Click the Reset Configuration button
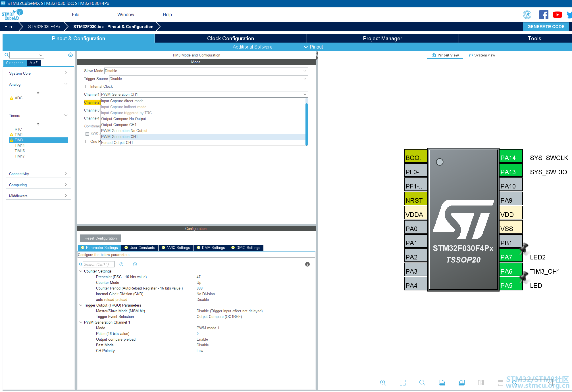 [101, 238]
